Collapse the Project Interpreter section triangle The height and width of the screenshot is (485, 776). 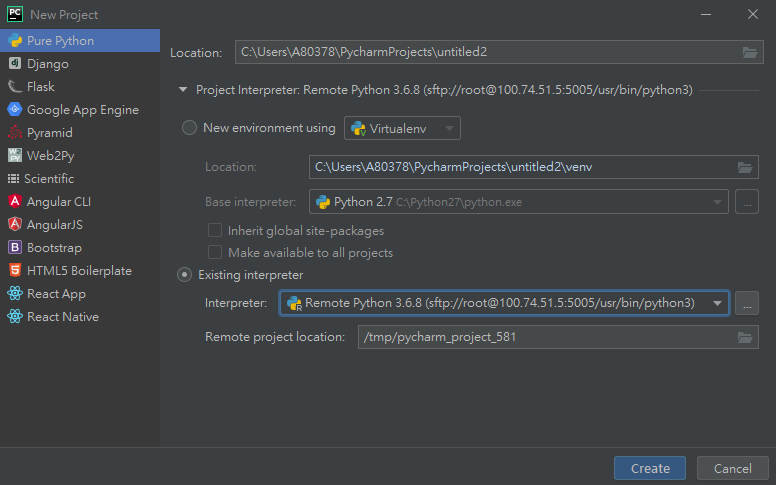[183, 90]
